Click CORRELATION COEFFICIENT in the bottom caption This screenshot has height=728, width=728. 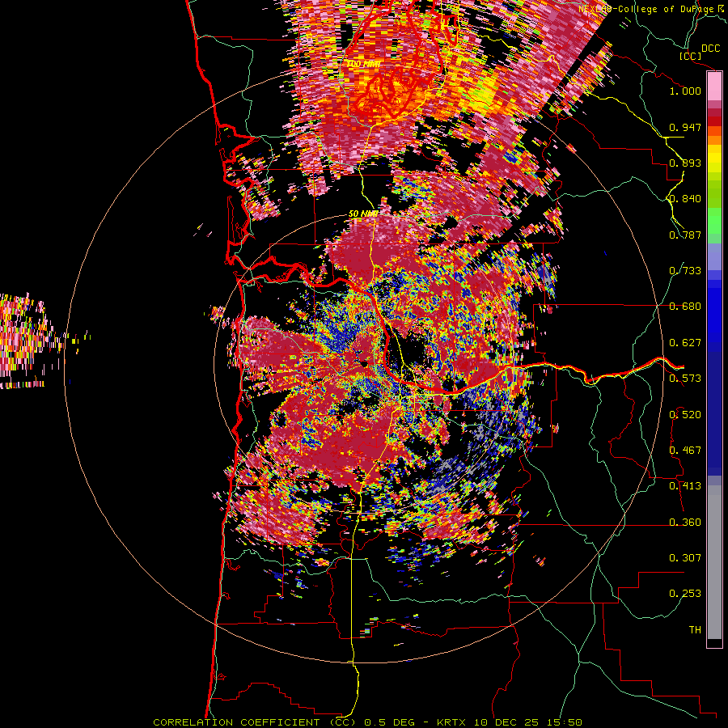click(x=237, y=722)
